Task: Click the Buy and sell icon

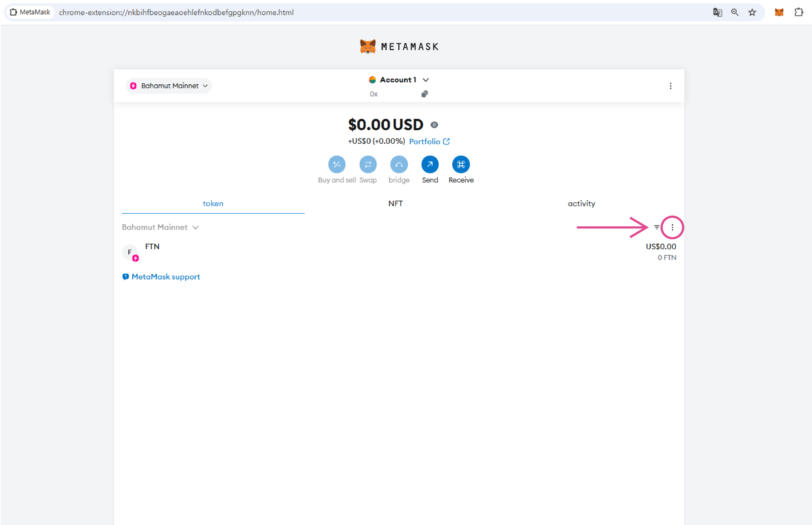Action: pos(337,165)
